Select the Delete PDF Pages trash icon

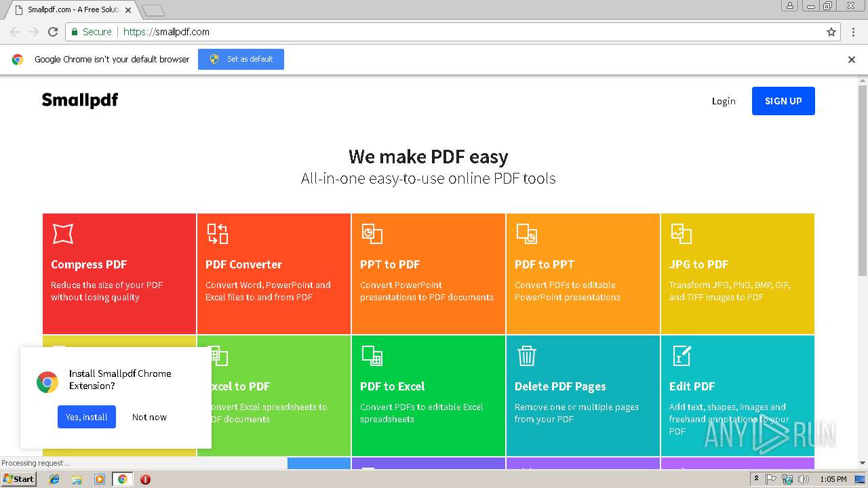(x=527, y=356)
